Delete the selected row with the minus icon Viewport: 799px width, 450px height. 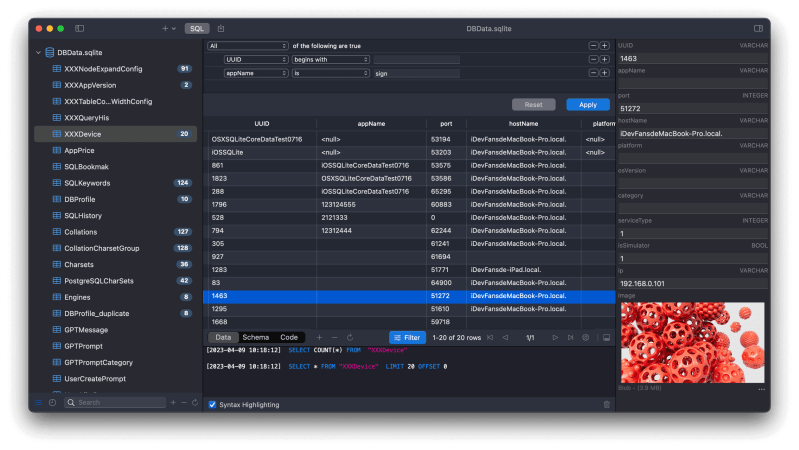(334, 337)
